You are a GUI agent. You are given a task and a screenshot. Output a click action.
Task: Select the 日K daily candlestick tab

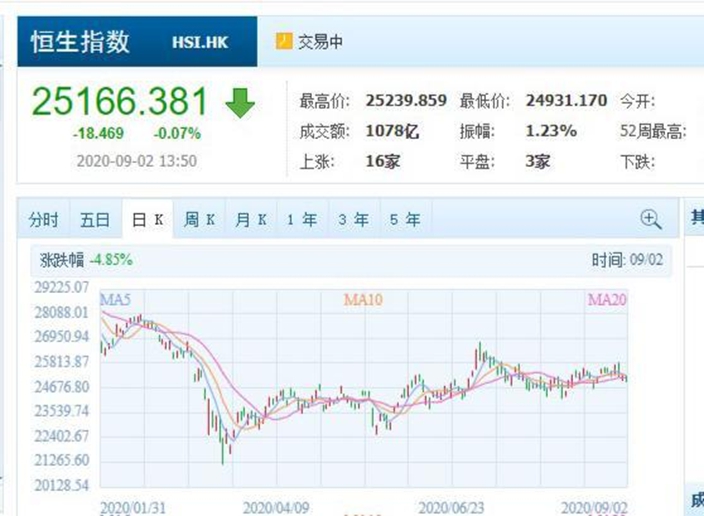147,220
